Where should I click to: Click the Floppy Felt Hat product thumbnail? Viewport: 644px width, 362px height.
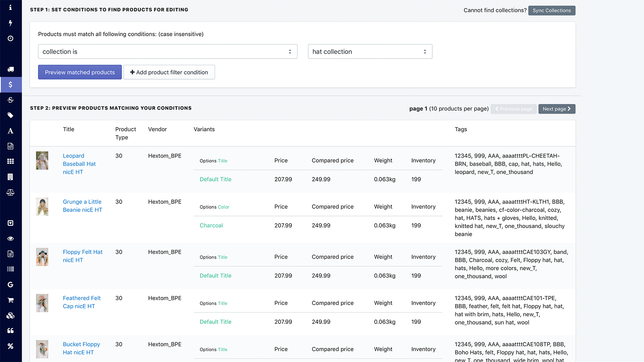[42, 257]
